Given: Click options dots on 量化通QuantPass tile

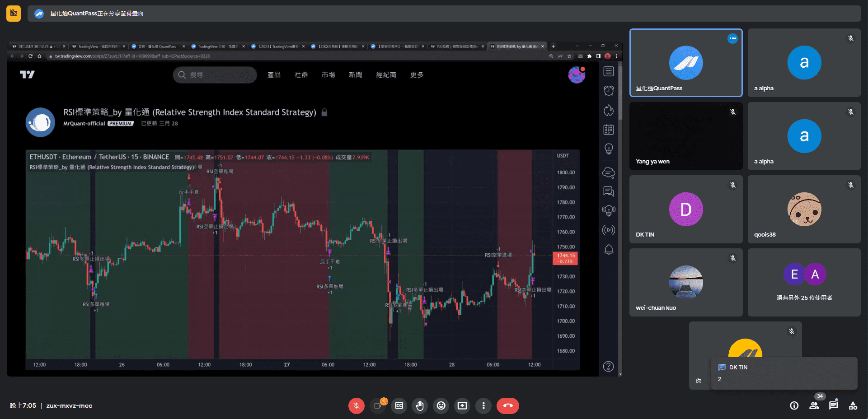Looking at the screenshot, I should click(x=732, y=39).
